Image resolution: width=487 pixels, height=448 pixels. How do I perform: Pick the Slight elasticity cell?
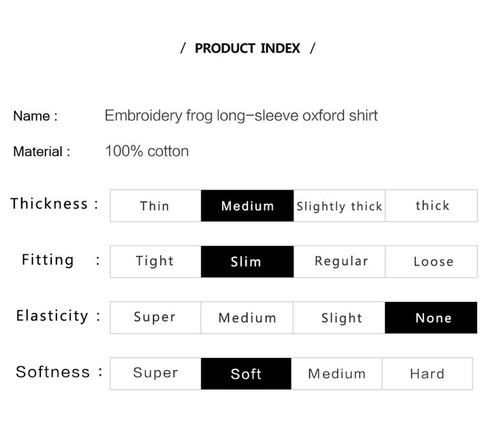[339, 317]
